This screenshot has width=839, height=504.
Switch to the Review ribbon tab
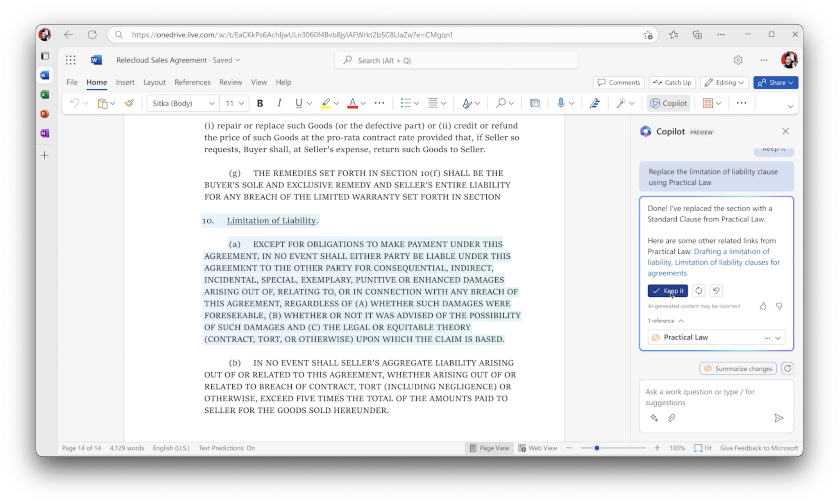[x=230, y=82]
